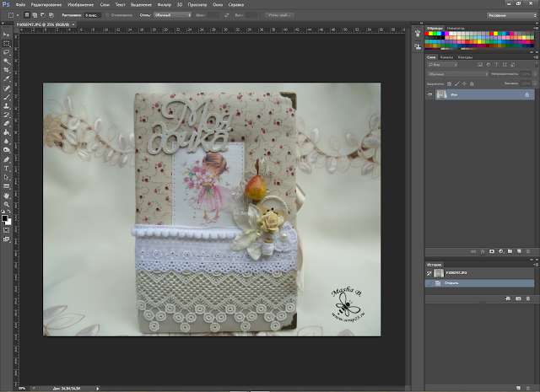Screen dimensions: 540x392
Task: Select the Crop tool
Action: coord(7,70)
